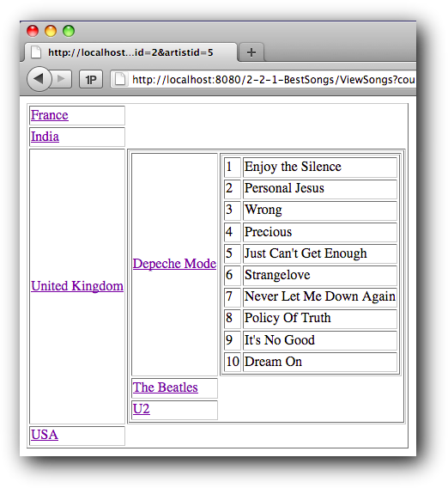This screenshot has width=448, height=488.
Task: Open the India country link
Action: click(45, 137)
